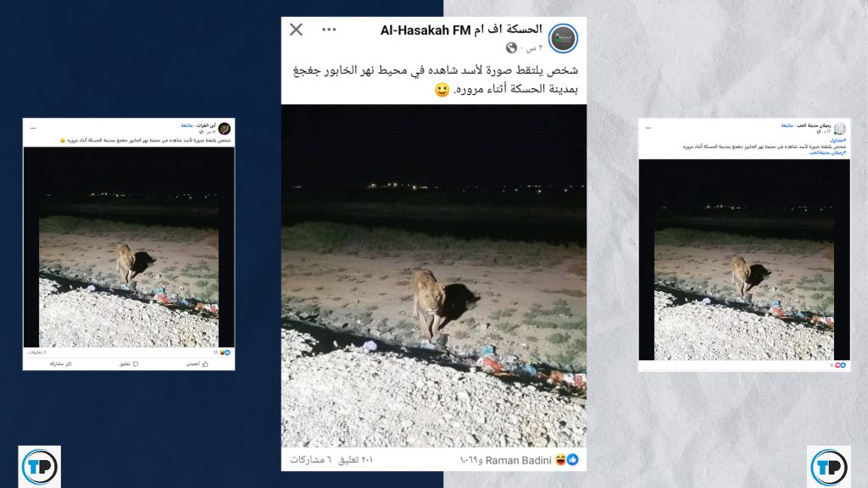Click the share button on the left post
This screenshot has width=868, height=488.
tap(61, 363)
